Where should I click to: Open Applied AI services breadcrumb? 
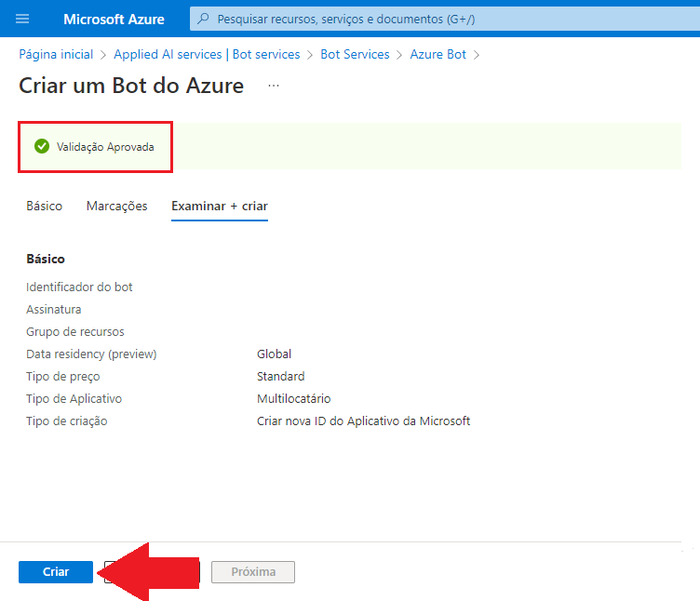207,55
